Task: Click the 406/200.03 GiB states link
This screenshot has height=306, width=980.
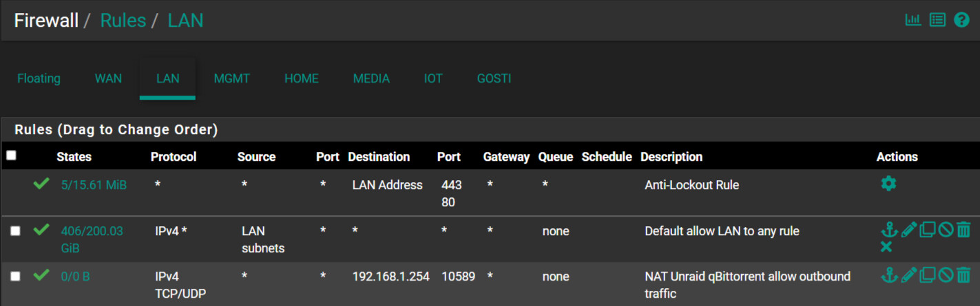Action: click(92, 239)
